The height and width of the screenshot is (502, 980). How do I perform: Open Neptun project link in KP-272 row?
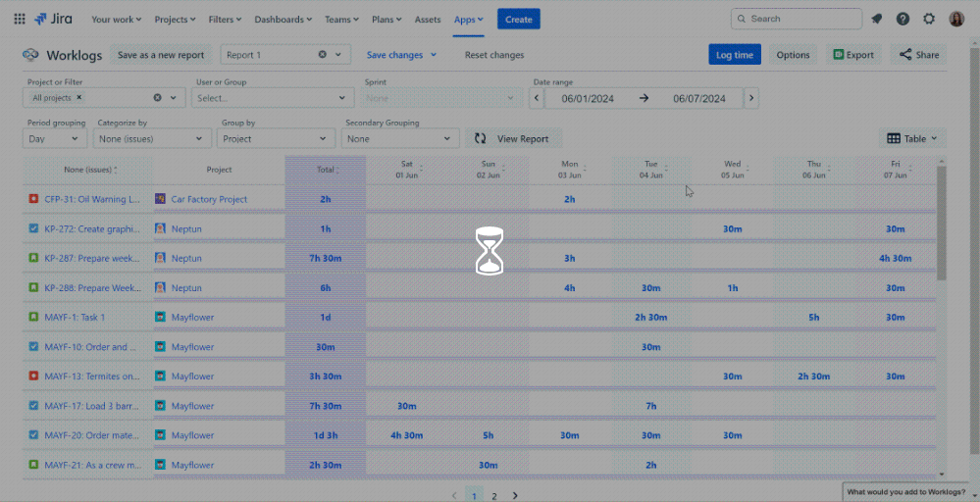[186, 228]
